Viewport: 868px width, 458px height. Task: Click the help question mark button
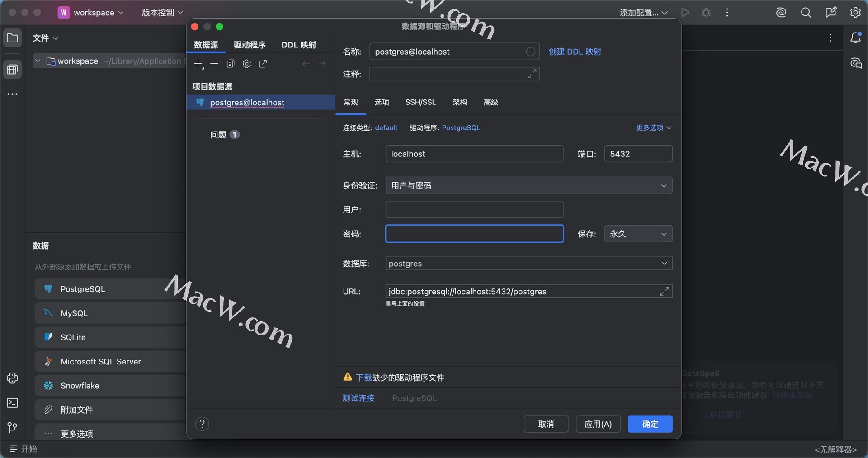click(202, 424)
